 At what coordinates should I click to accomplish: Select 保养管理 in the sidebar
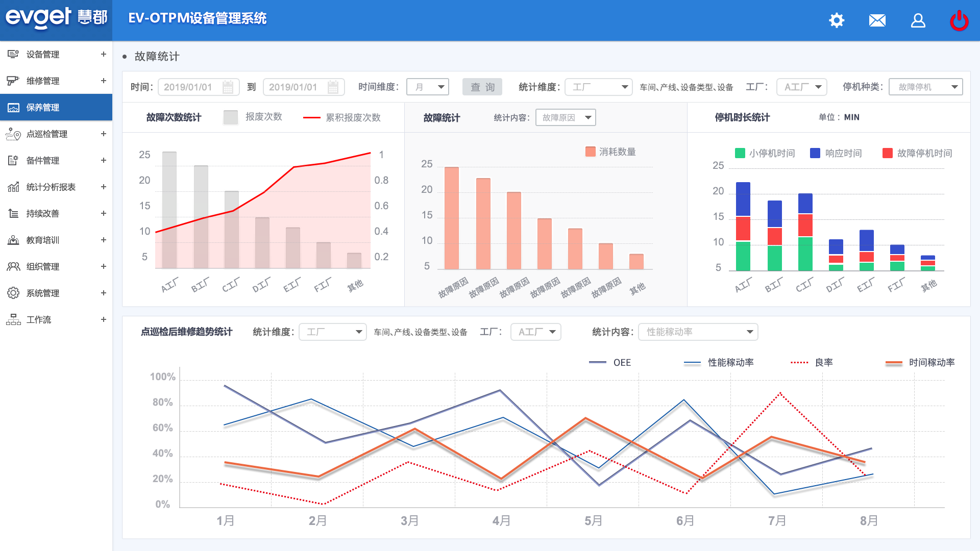pos(43,108)
